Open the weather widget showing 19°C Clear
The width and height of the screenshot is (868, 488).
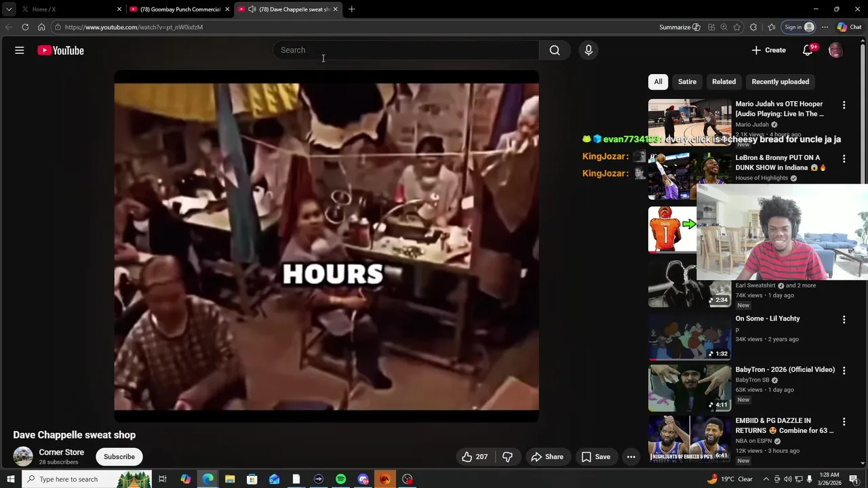730,479
